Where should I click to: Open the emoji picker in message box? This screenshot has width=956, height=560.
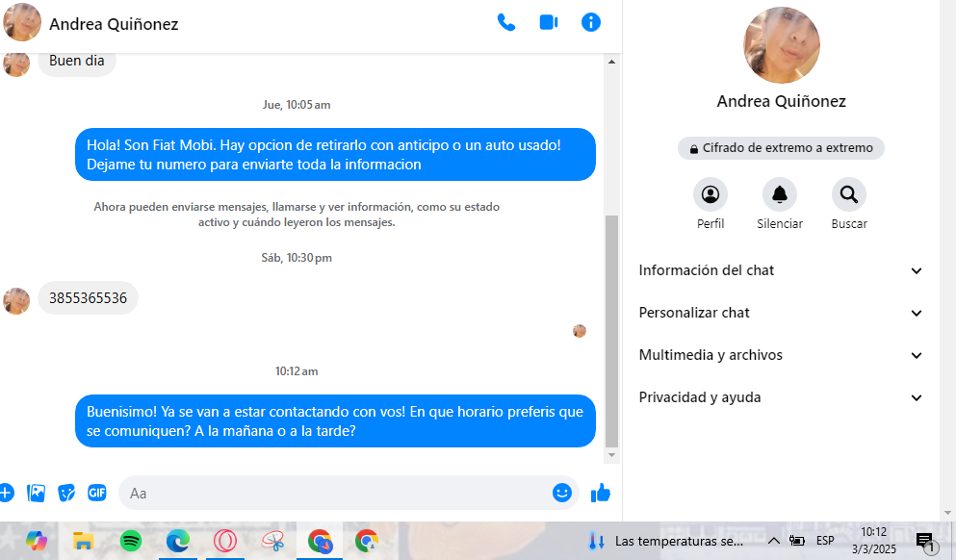(x=561, y=493)
